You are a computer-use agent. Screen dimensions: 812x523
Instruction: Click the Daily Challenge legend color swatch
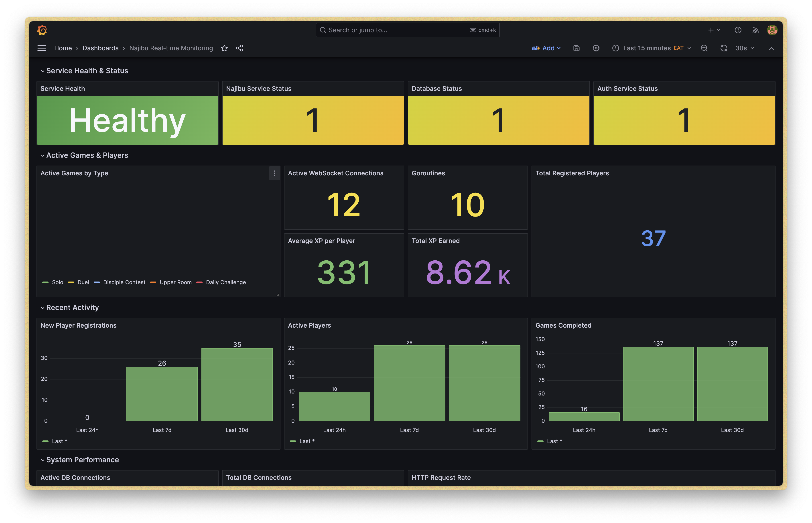(199, 282)
